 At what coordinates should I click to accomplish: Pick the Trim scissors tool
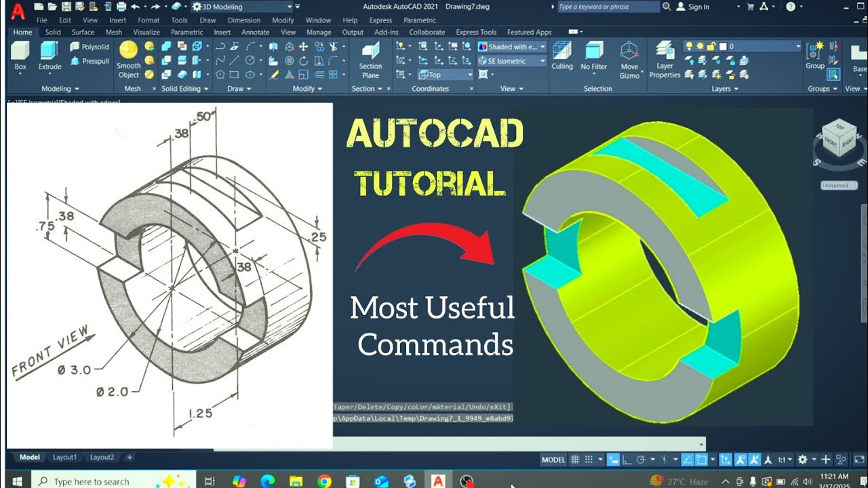point(334,47)
